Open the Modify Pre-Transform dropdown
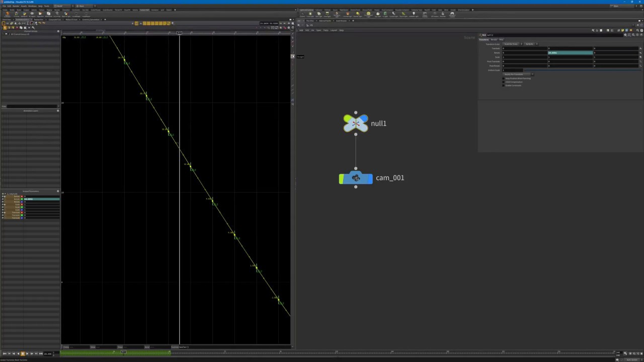Image resolution: width=644 pixels, height=362 pixels. tap(519, 74)
